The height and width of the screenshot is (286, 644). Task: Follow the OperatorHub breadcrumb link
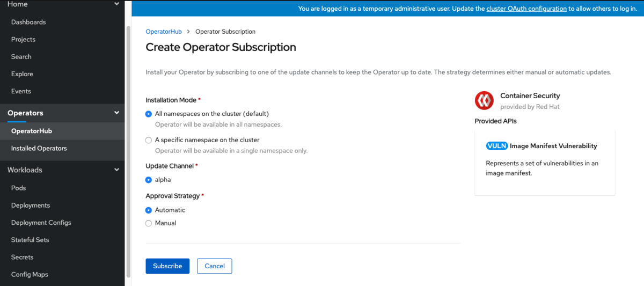tap(164, 32)
